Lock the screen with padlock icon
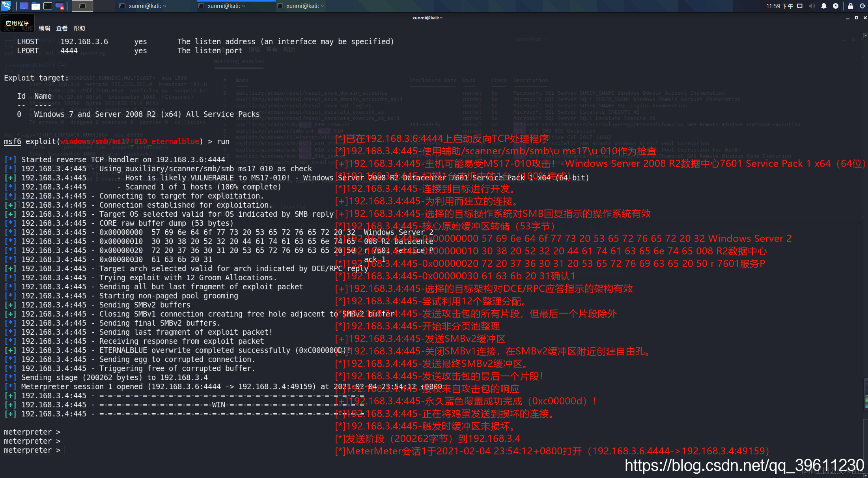The width and height of the screenshot is (868, 478). coord(851,6)
